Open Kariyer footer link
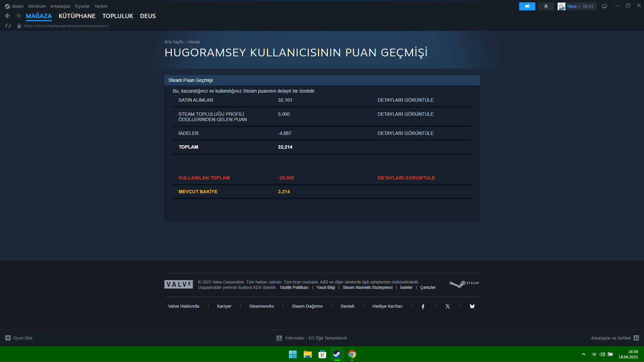 [224, 306]
